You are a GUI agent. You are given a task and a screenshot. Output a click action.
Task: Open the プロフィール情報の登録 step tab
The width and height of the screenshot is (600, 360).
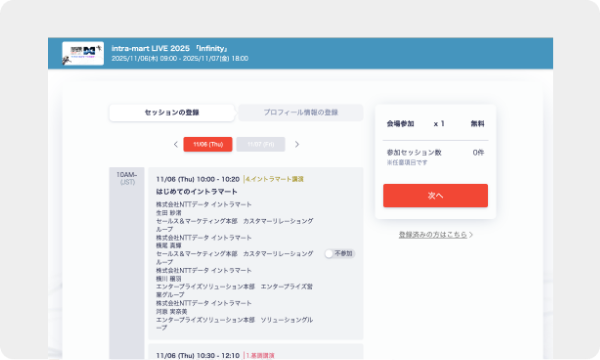pyautogui.click(x=301, y=112)
